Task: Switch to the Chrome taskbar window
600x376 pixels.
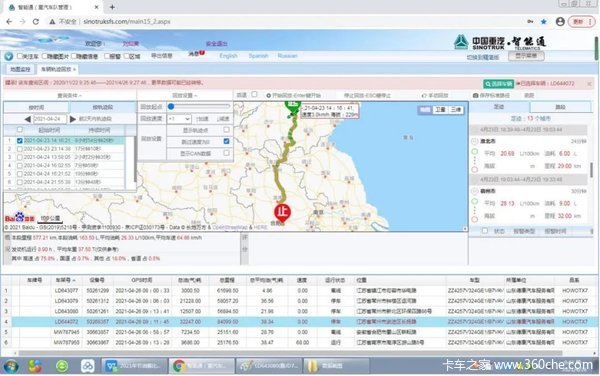Action: tap(202, 366)
